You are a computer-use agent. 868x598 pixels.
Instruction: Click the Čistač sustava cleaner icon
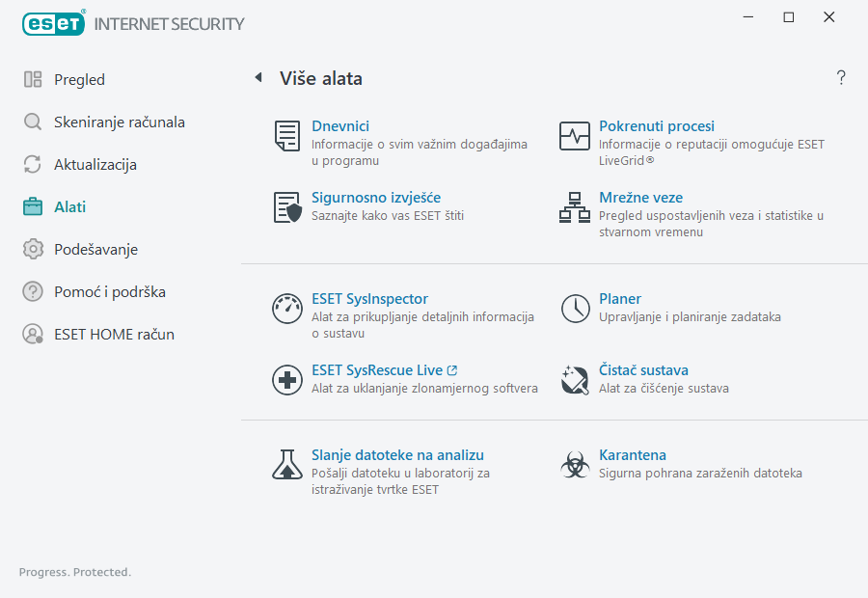click(575, 380)
